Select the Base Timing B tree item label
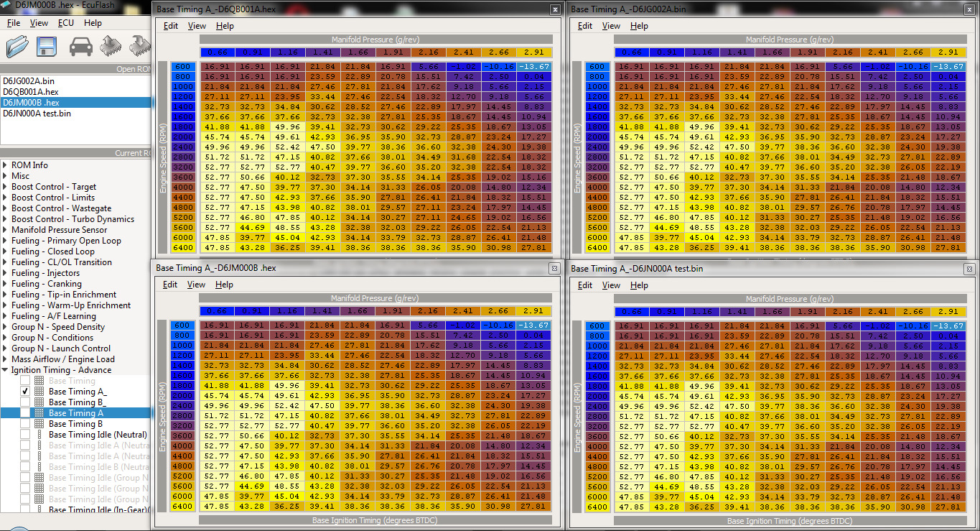The image size is (980, 531). click(75, 424)
